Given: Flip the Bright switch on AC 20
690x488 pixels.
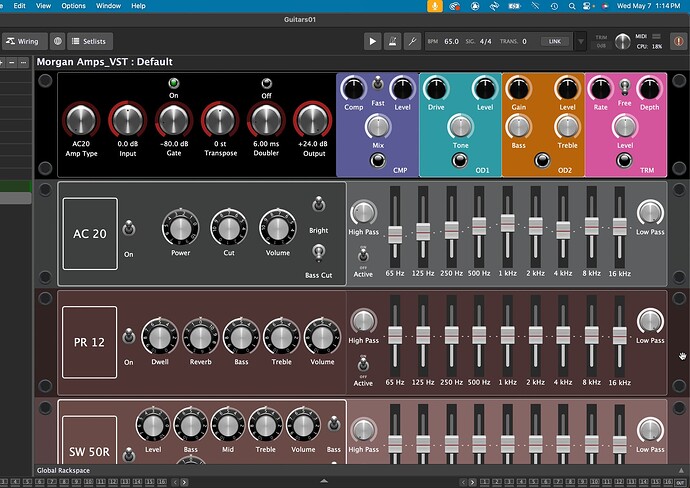Looking at the screenshot, I should click(319, 205).
